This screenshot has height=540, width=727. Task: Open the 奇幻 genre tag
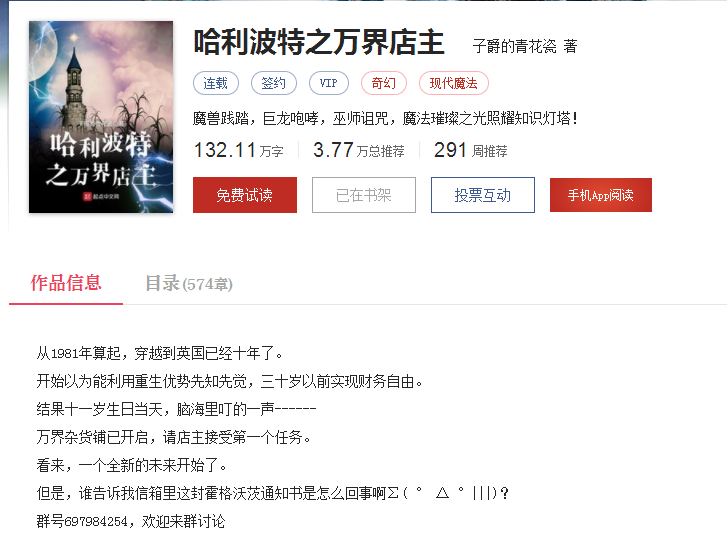[x=384, y=83]
